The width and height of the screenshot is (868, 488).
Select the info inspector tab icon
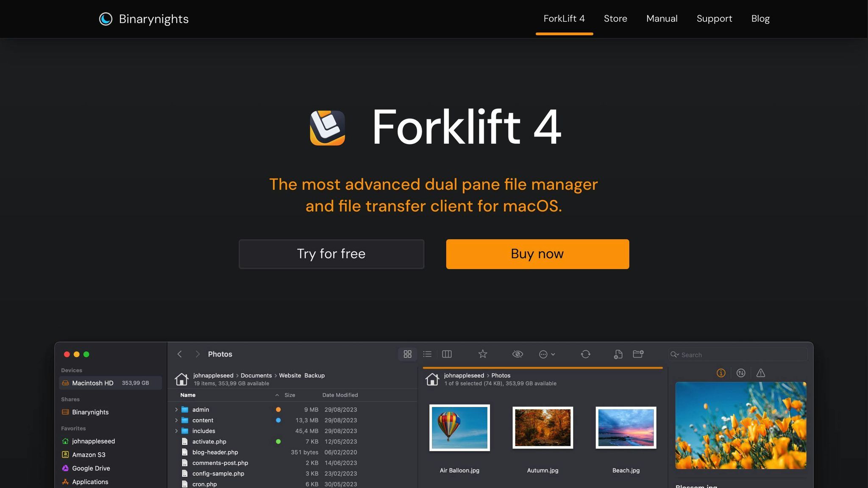tap(721, 373)
